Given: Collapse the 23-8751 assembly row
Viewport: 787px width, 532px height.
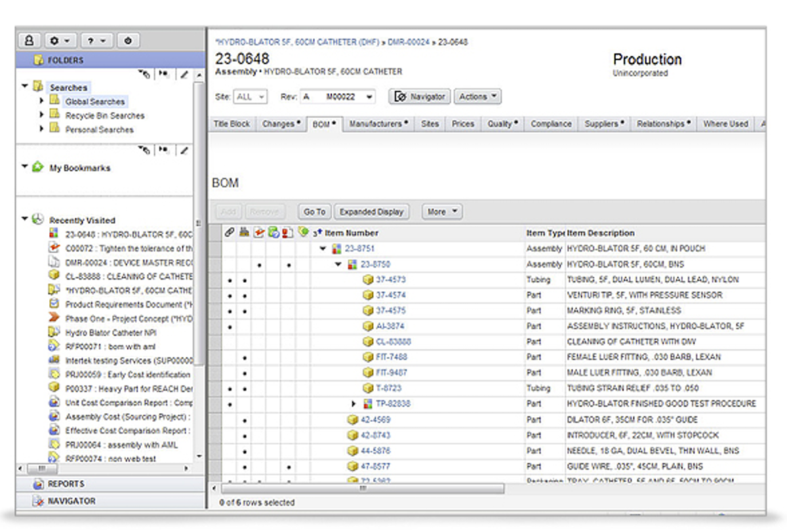Looking at the screenshot, I should coord(322,249).
